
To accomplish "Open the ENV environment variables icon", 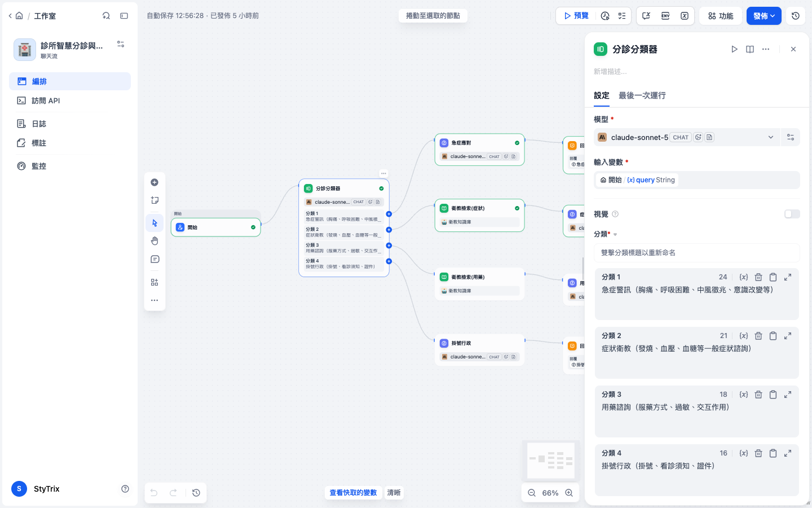I will (x=665, y=16).
